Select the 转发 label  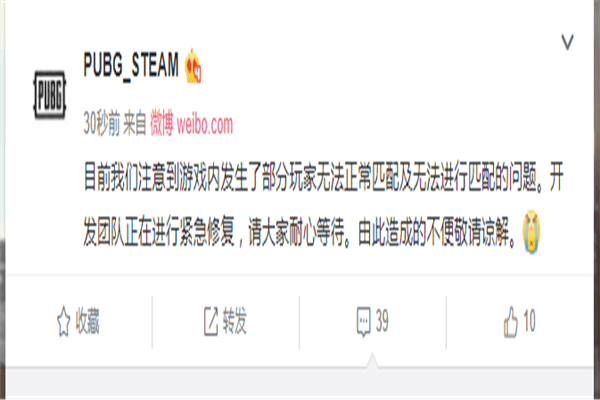[x=235, y=321]
